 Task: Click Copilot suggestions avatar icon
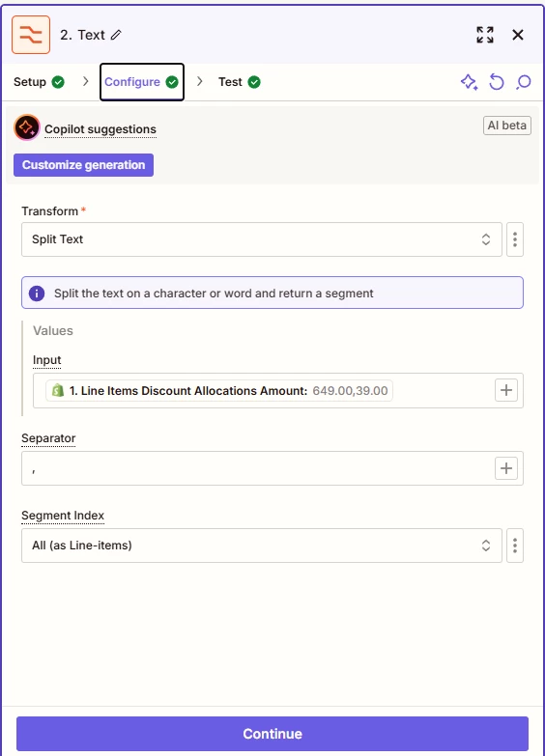point(26,127)
